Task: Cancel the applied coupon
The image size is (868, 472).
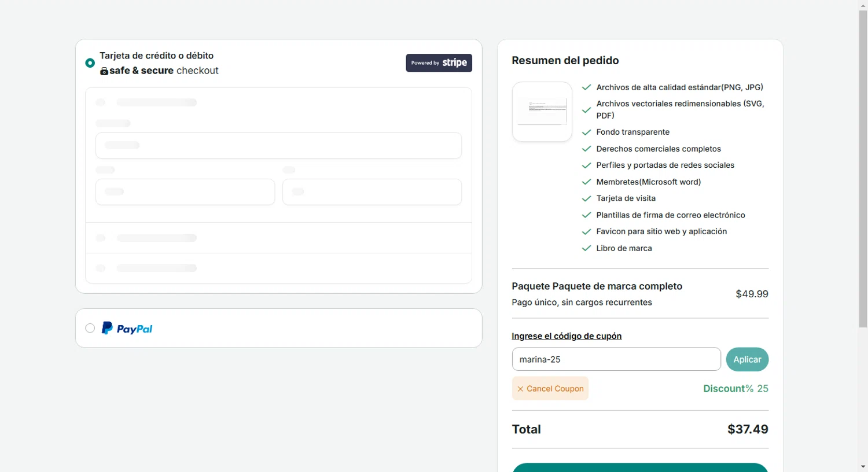Action: pyautogui.click(x=550, y=389)
